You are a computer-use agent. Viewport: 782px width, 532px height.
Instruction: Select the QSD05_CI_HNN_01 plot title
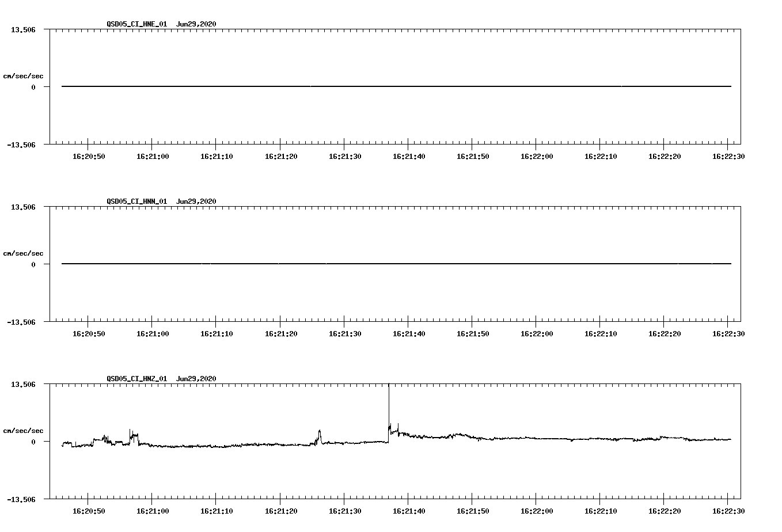(x=137, y=202)
